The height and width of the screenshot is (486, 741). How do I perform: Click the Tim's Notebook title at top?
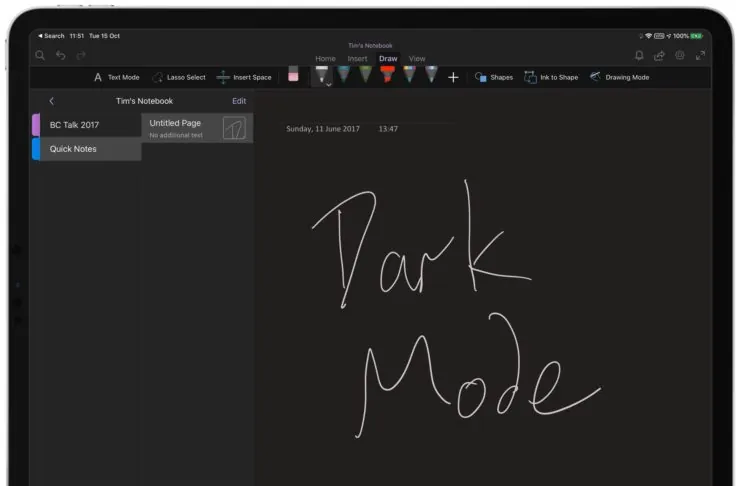[x=370, y=46]
